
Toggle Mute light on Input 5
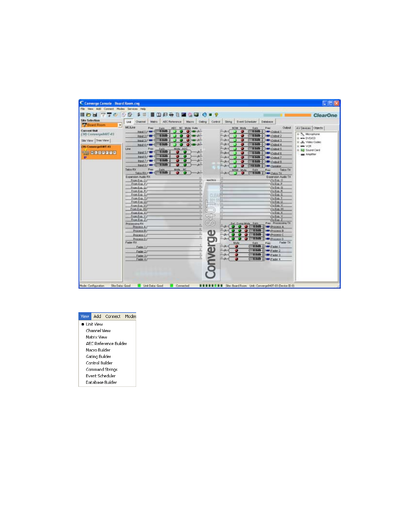(177, 152)
